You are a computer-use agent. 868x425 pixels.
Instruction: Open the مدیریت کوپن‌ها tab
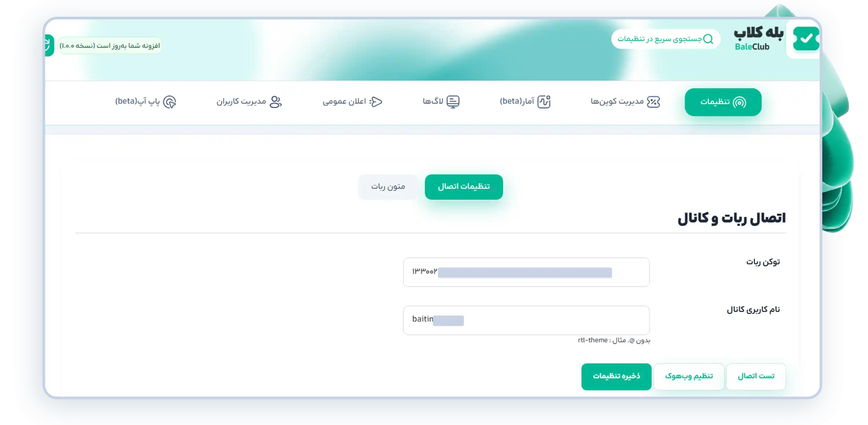[625, 102]
